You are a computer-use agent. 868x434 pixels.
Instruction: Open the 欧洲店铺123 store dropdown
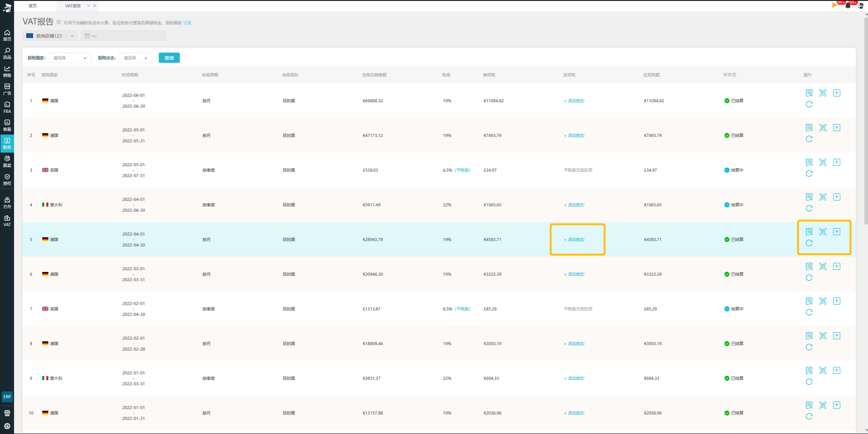50,36
